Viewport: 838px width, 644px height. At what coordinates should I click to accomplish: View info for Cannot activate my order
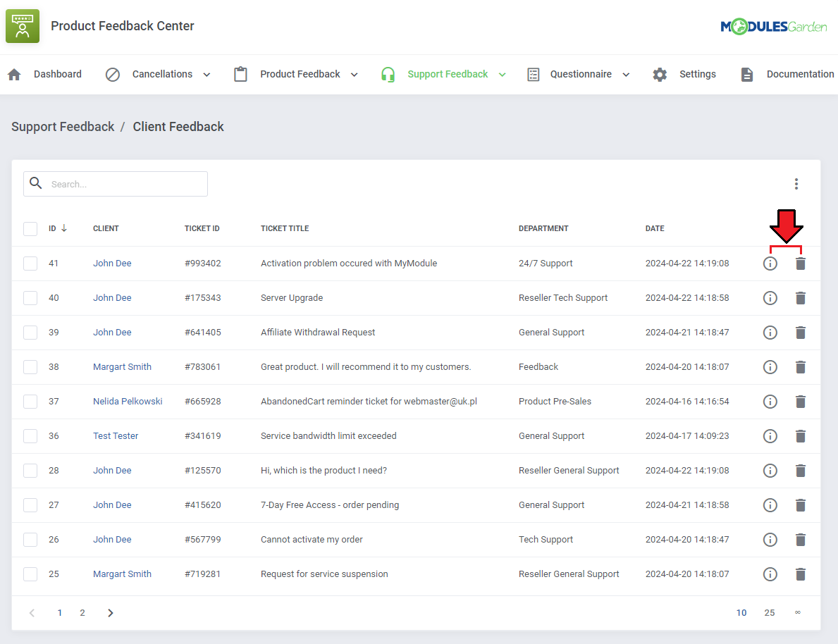click(770, 540)
